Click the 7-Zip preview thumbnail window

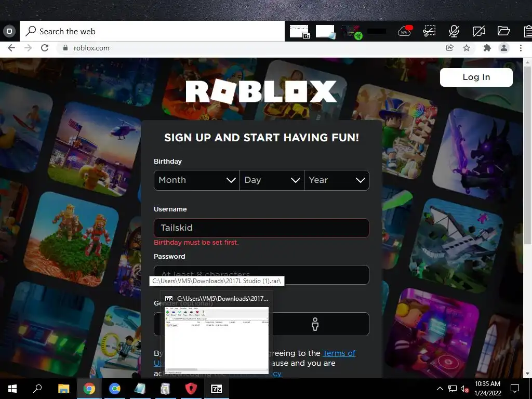click(217, 340)
